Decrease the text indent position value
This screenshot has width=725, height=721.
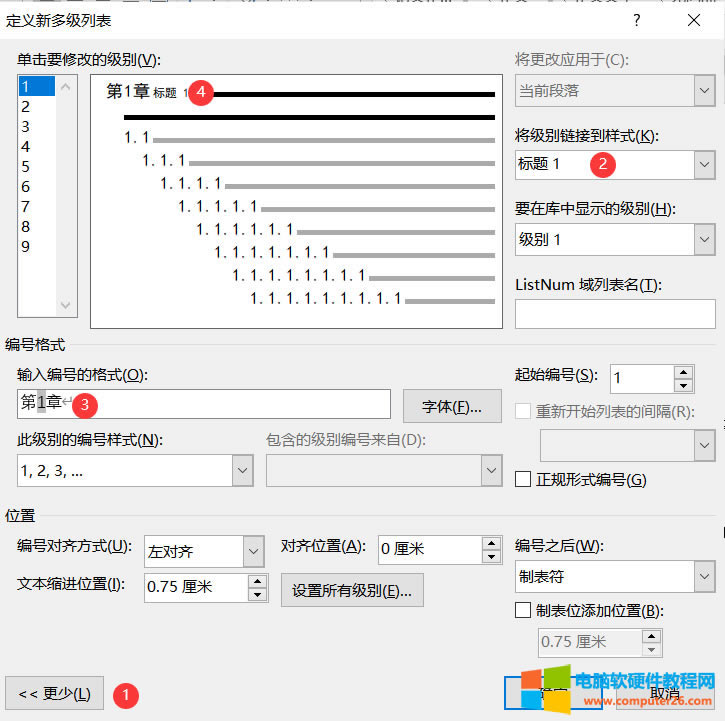click(257, 595)
